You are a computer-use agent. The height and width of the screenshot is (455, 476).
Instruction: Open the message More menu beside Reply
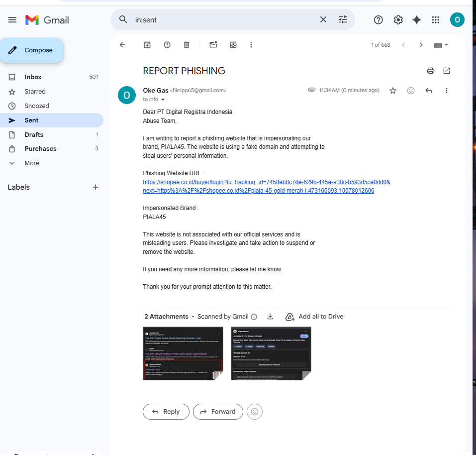[x=446, y=91]
